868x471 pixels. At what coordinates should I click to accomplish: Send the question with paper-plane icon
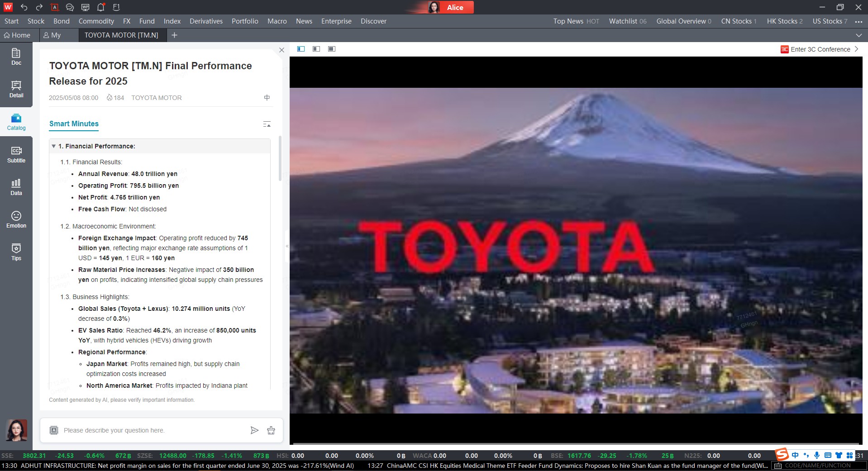(254, 430)
